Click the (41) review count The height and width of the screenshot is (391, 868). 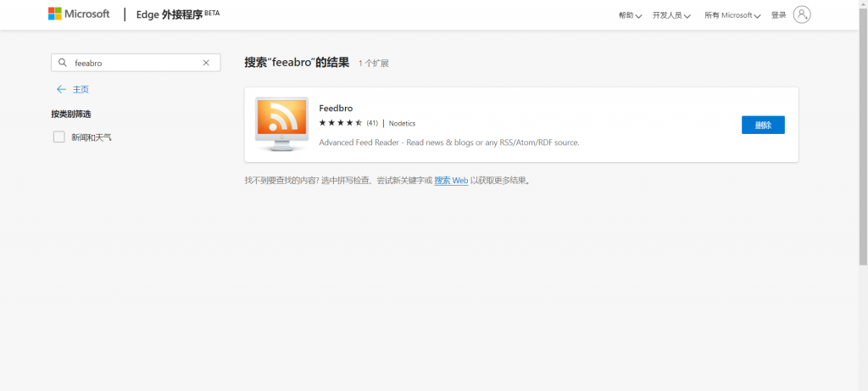pos(372,123)
